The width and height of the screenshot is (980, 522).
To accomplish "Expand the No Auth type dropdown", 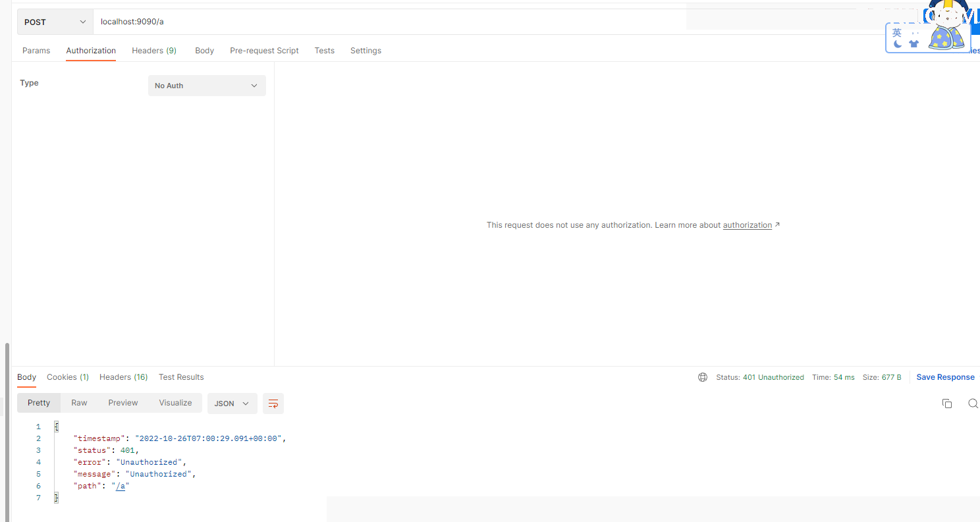I will point(207,86).
